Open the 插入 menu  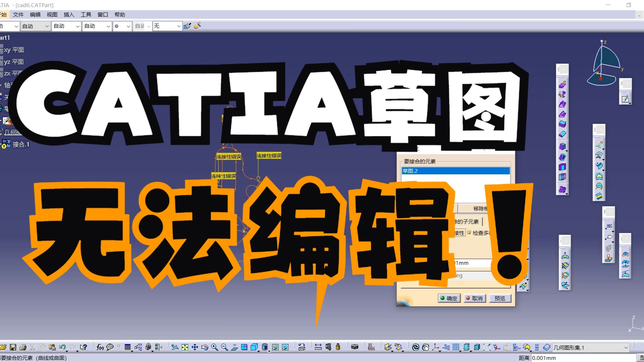69,14
